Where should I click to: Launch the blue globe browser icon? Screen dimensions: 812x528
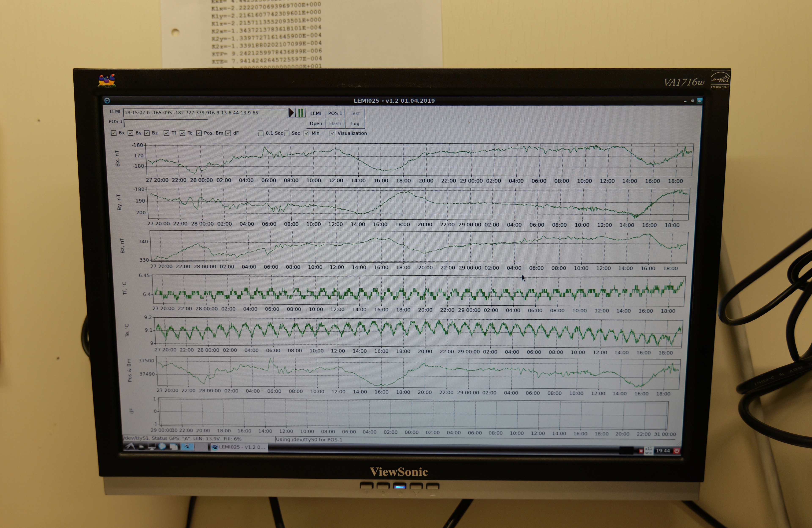click(162, 446)
